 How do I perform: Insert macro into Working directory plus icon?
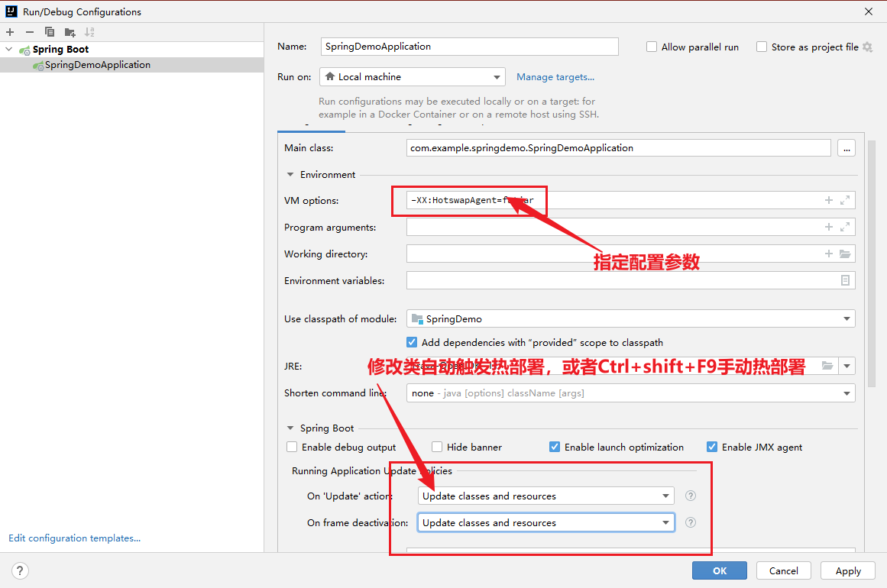(x=829, y=254)
